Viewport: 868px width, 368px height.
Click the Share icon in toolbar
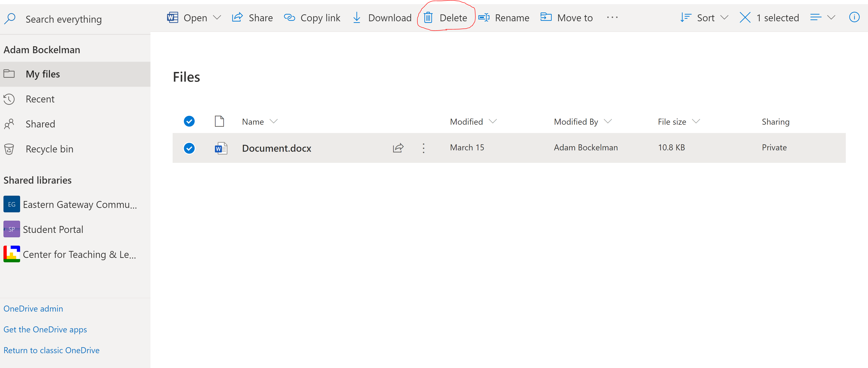click(238, 18)
